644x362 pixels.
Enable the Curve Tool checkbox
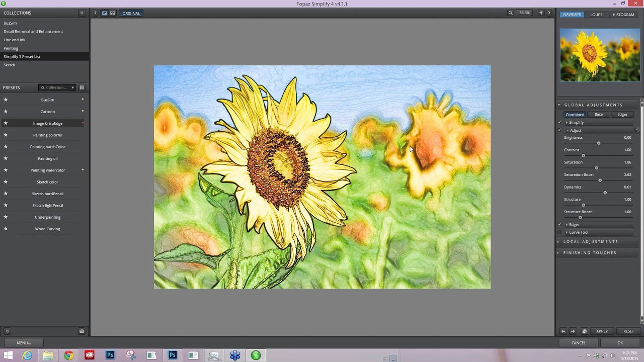[x=559, y=232]
